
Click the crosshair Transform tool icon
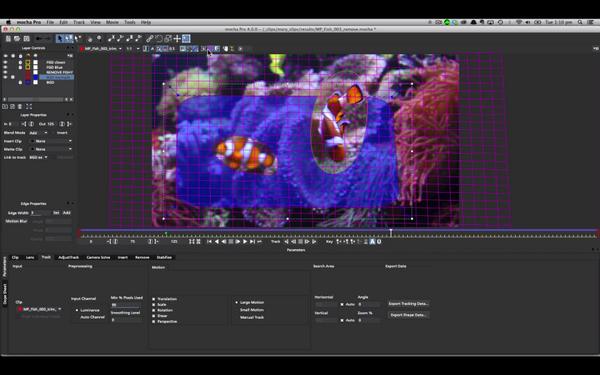pos(177,39)
